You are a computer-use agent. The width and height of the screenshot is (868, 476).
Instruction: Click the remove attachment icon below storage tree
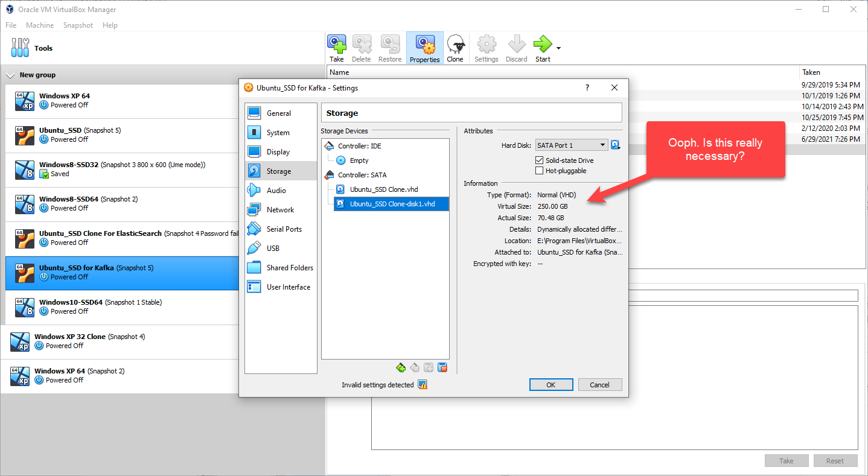pyautogui.click(x=442, y=367)
